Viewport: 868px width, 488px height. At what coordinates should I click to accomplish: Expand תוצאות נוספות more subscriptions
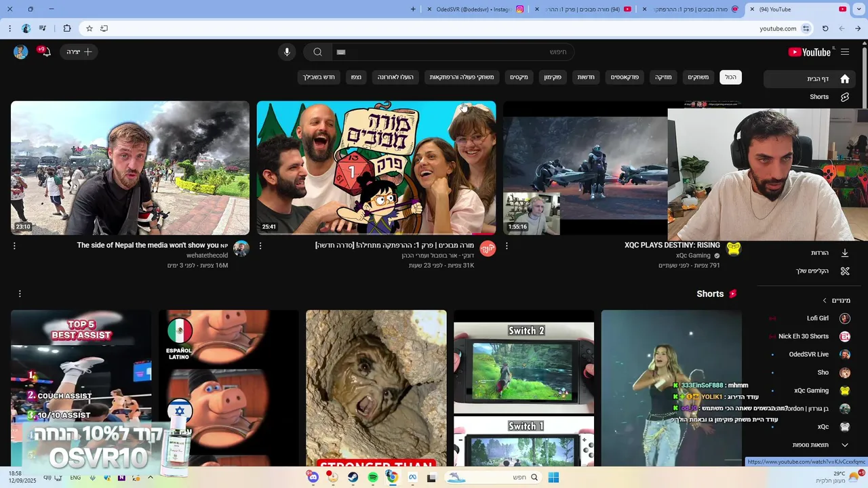coord(811,445)
